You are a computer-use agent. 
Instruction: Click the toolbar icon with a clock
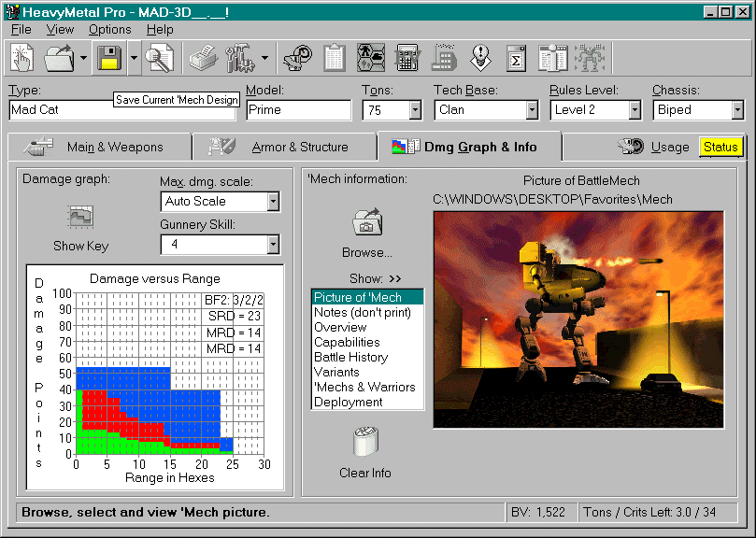[x=298, y=58]
